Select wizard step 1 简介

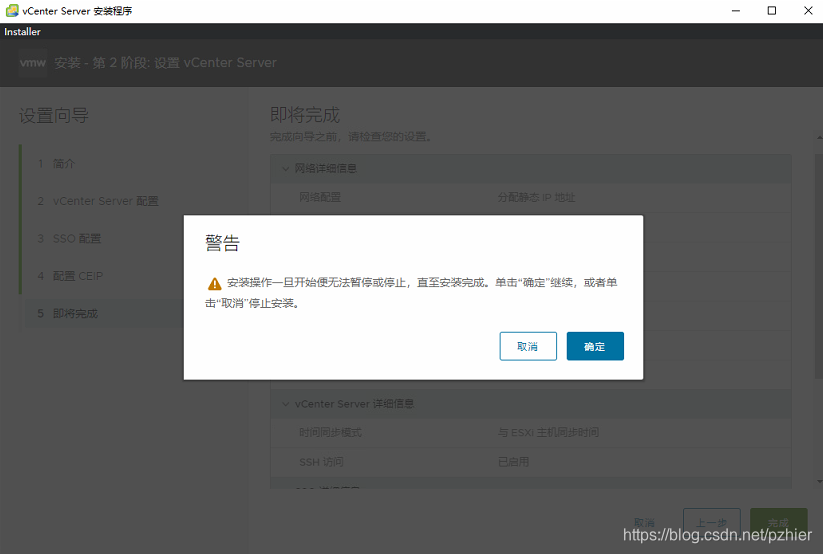click(x=56, y=164)
